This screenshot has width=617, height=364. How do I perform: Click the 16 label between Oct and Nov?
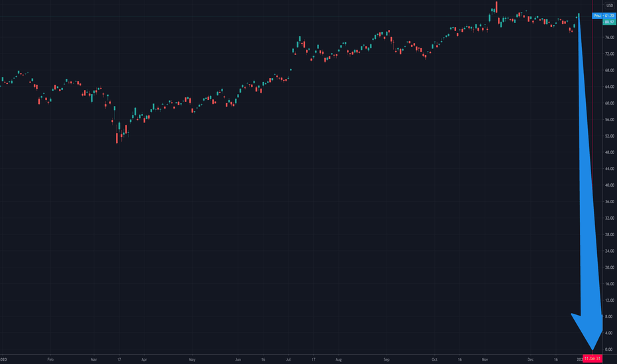point(459,359)
